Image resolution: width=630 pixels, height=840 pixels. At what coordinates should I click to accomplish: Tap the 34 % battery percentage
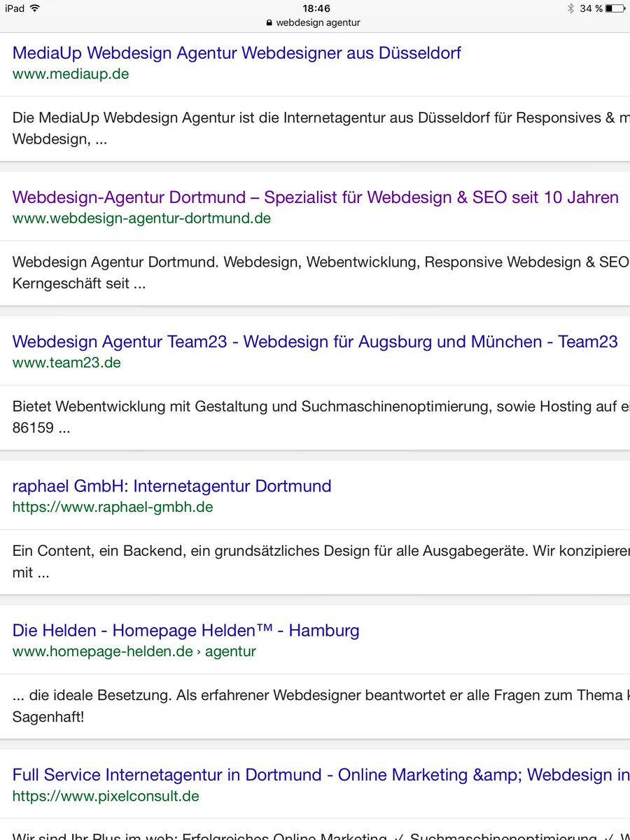point(591,8)
